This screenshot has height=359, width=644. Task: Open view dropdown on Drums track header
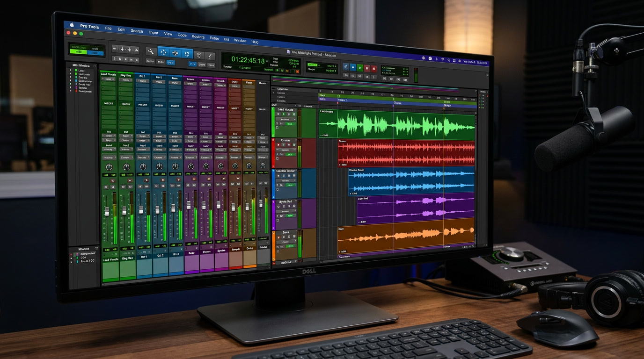coord(286,150)
